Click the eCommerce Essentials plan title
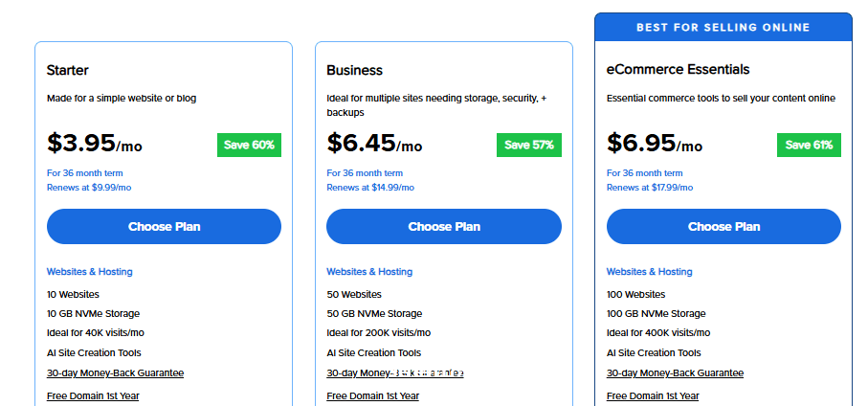This screenshot has width=868, height=406. (679, 69)
